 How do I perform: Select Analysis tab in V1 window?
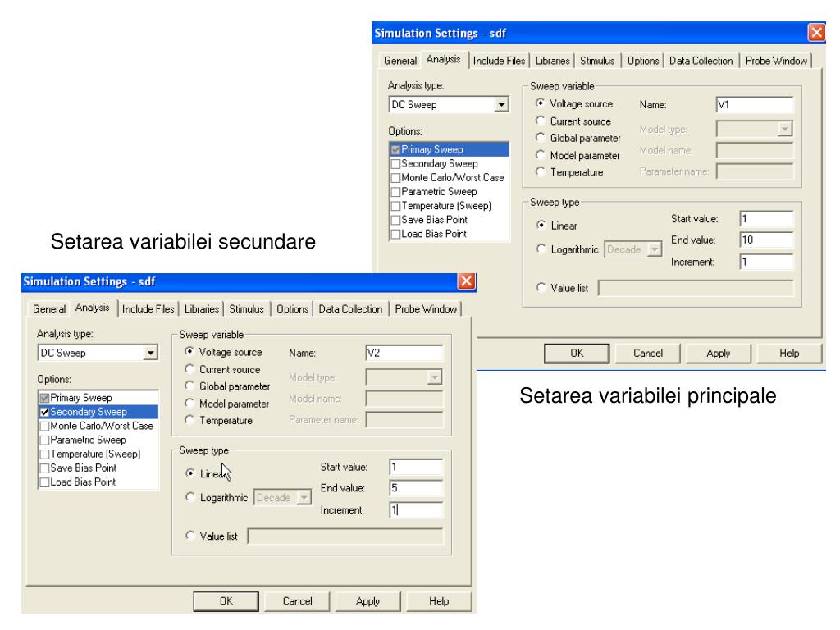(443, 59)
